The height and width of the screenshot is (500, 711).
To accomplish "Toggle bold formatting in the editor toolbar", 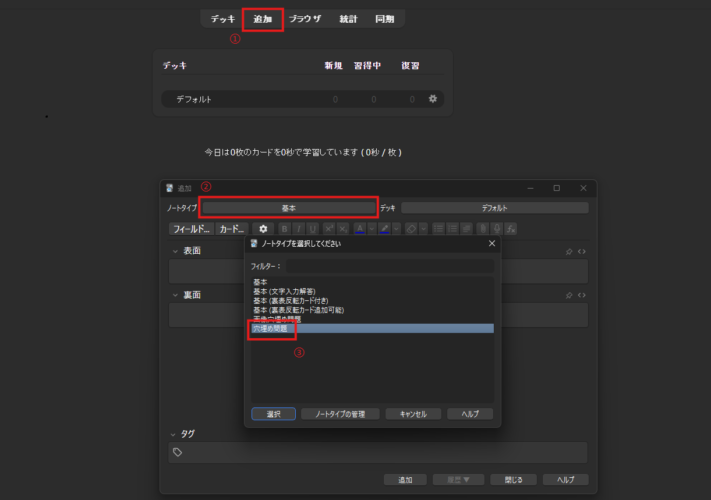I will pyautogui.click(x=284, y=229).
